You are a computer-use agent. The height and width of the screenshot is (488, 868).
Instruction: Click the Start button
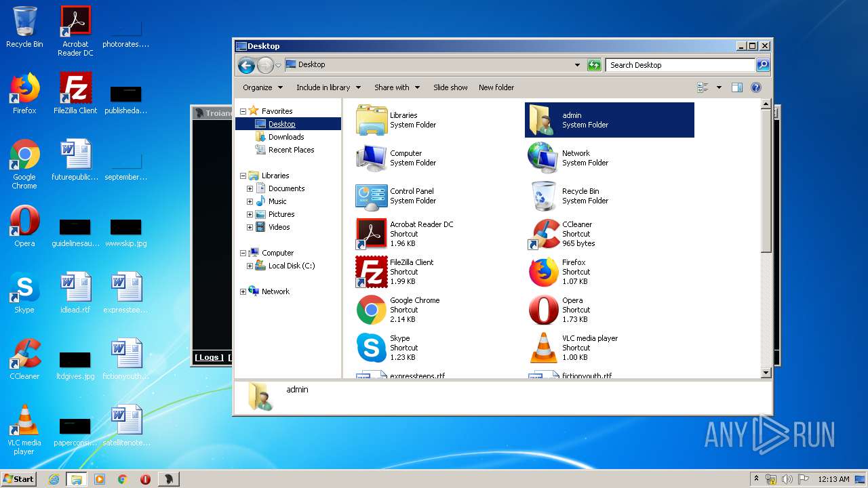point(19,479)
